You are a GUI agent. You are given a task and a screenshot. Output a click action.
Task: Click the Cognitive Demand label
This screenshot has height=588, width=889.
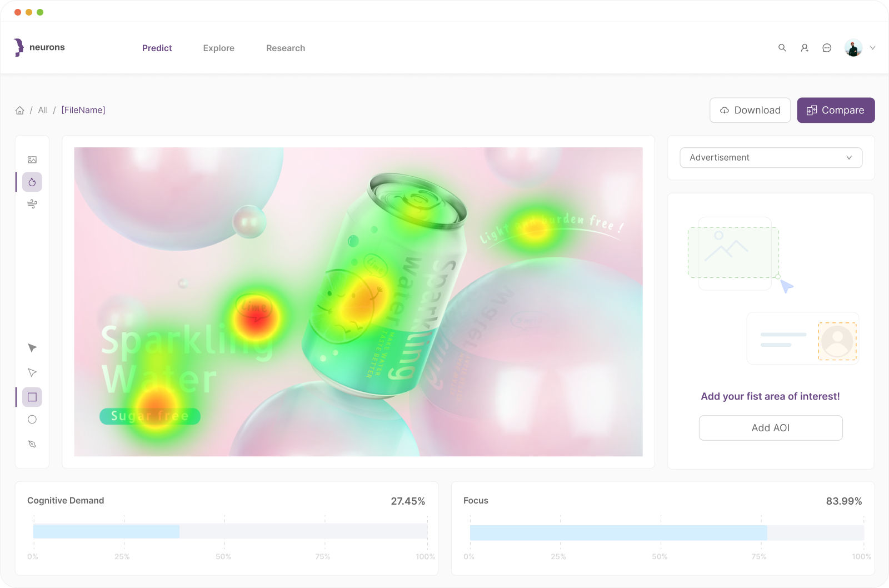(x=66, y=500)
